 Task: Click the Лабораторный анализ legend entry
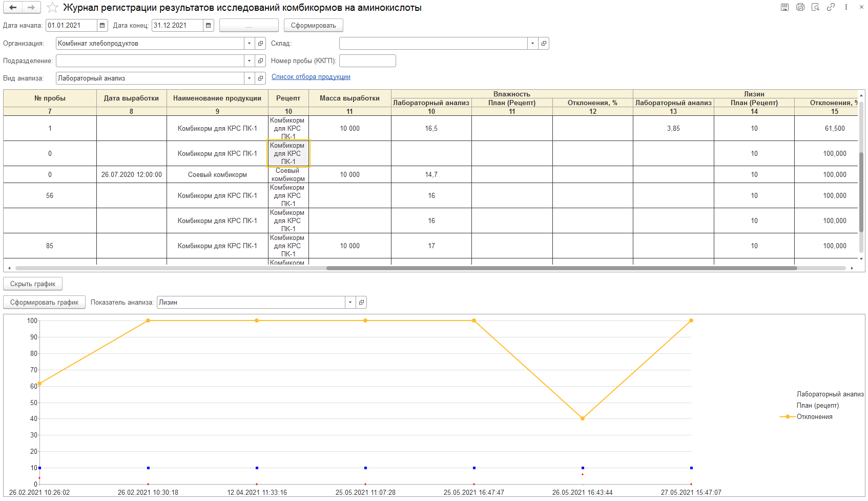[830, 394]
